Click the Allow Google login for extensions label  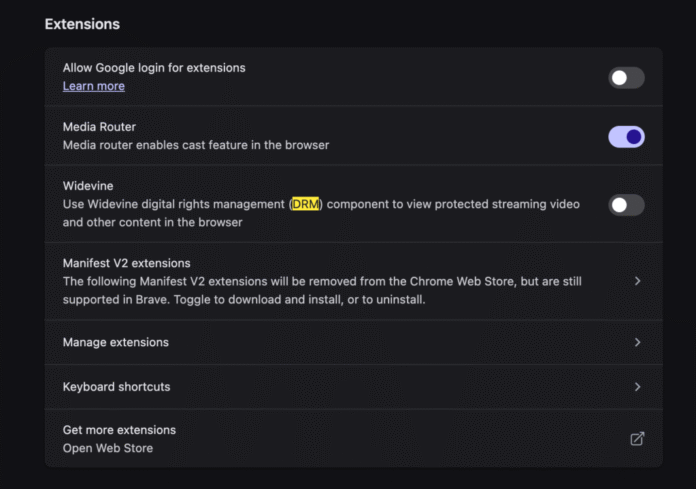[154, 68]
